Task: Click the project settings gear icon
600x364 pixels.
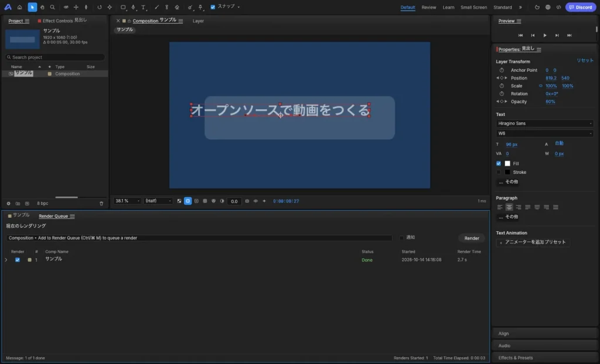Action: pos(8,204)
